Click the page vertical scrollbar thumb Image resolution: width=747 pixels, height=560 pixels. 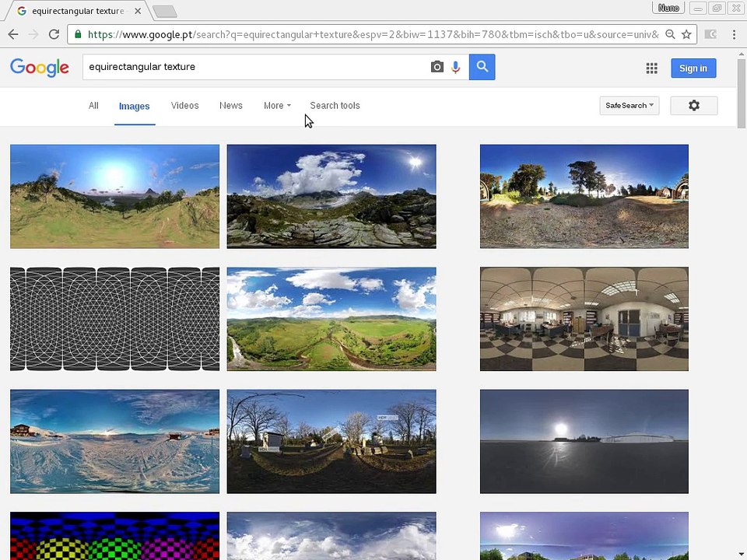click(x=742, y=93)
